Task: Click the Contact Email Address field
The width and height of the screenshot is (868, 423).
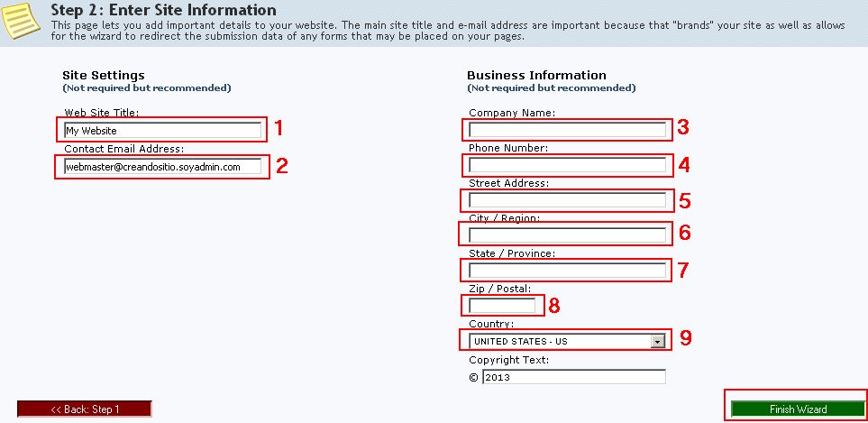Action: coord(163,167)
